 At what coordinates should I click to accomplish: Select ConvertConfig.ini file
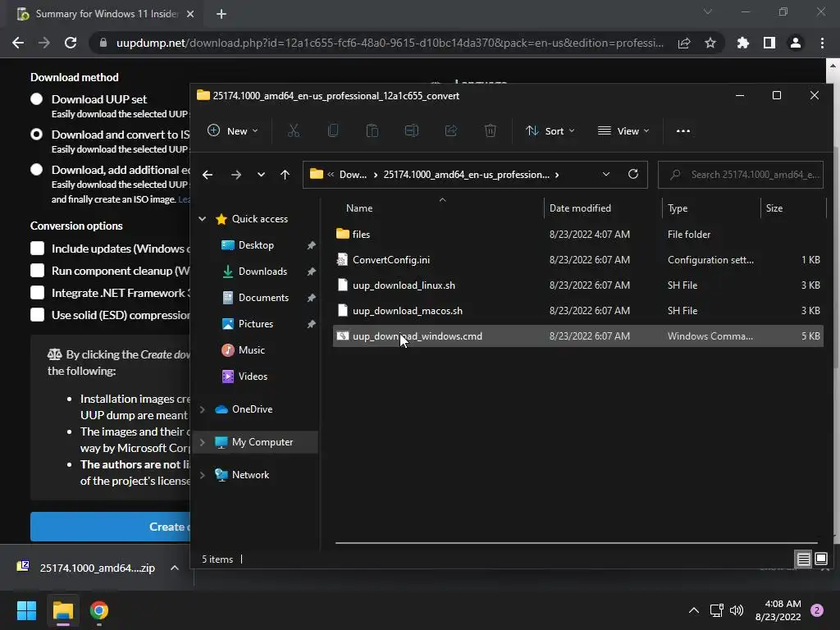[x=578, y=260]
